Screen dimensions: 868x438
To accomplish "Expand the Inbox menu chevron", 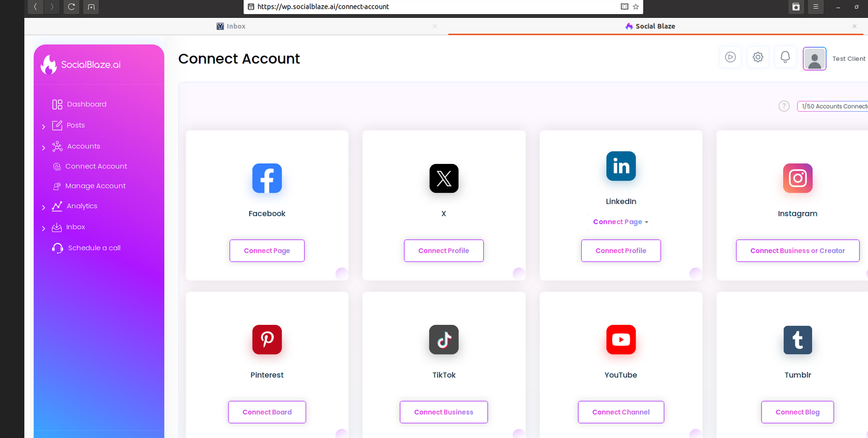I will pyautogui.click(x=44, y=228).
